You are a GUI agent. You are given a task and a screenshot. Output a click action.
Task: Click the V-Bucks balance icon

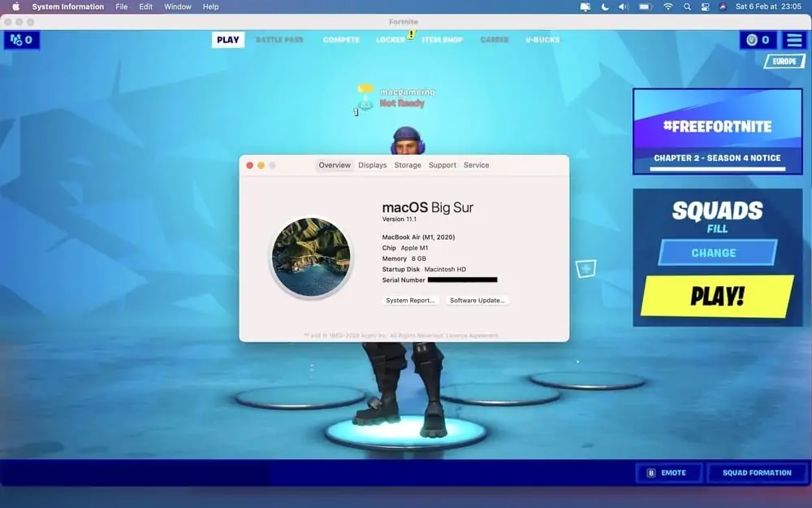(758, 40)
